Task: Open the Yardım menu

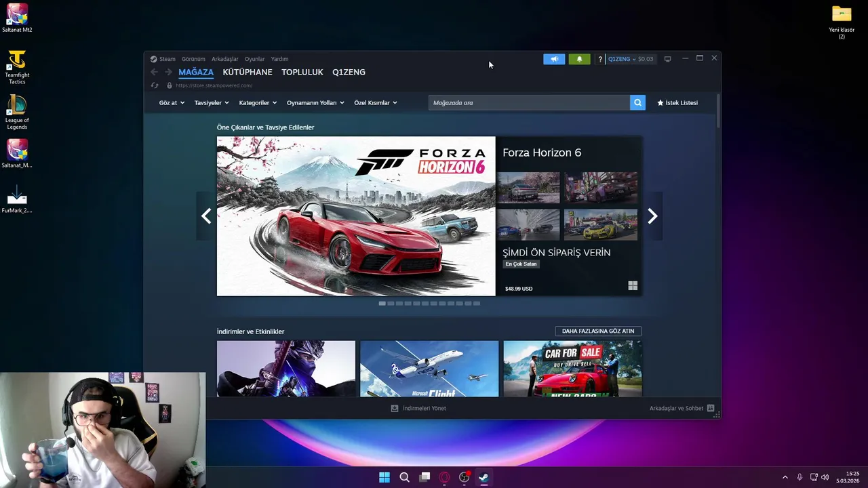Action: pyautogui.click(x=279, y=59)
